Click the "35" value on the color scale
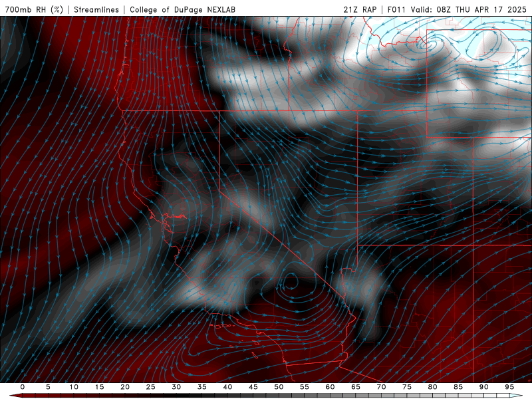Viewport: 532px width, 399px height. (x=202, y=387)
